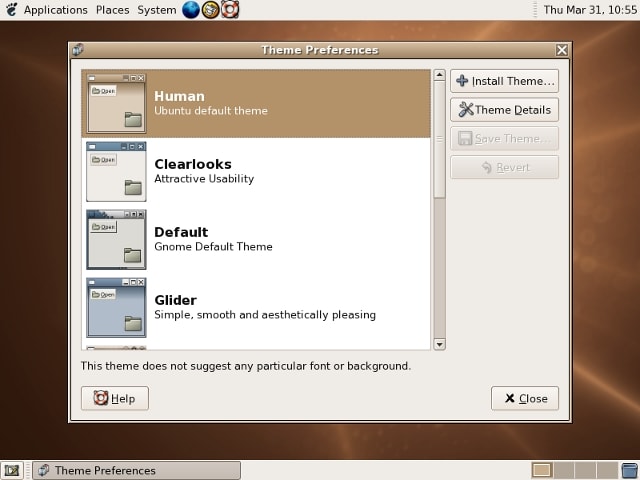
Task: Click the Revert button
Action: click(x=504, y=167)
